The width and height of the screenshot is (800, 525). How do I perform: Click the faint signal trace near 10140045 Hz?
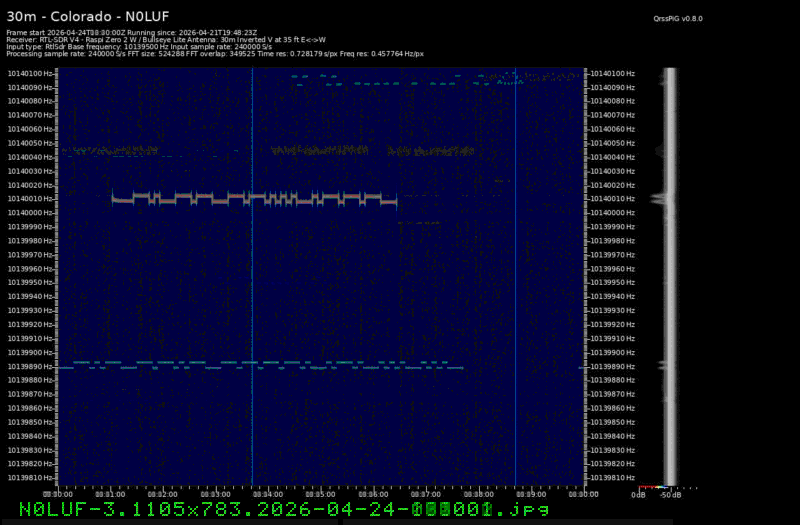(320, 151)
